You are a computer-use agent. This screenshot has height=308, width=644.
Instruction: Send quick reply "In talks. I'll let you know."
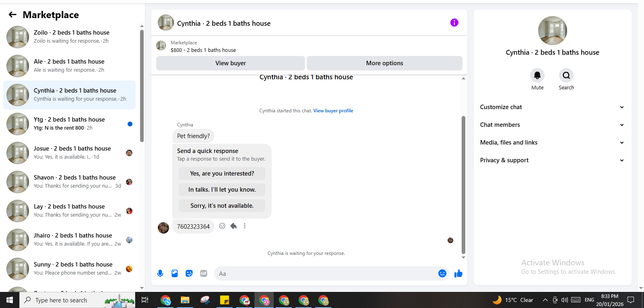(x=222, y=190)
